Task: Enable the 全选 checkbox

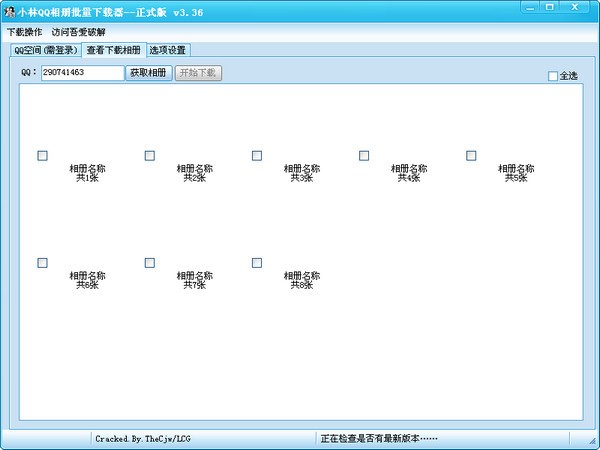Action: [553, 76]
